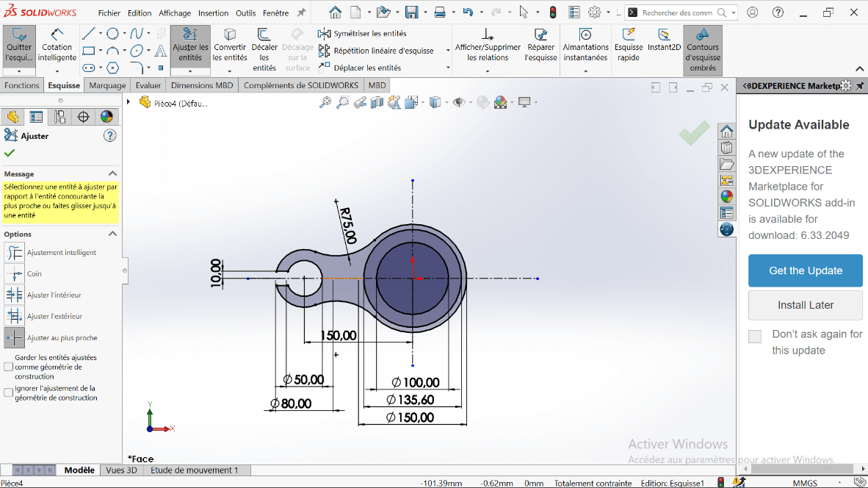Expand the Pièce4 feature tree node
Screen dimensions: 868x488
pyautogui.click(x=129, y=102)
